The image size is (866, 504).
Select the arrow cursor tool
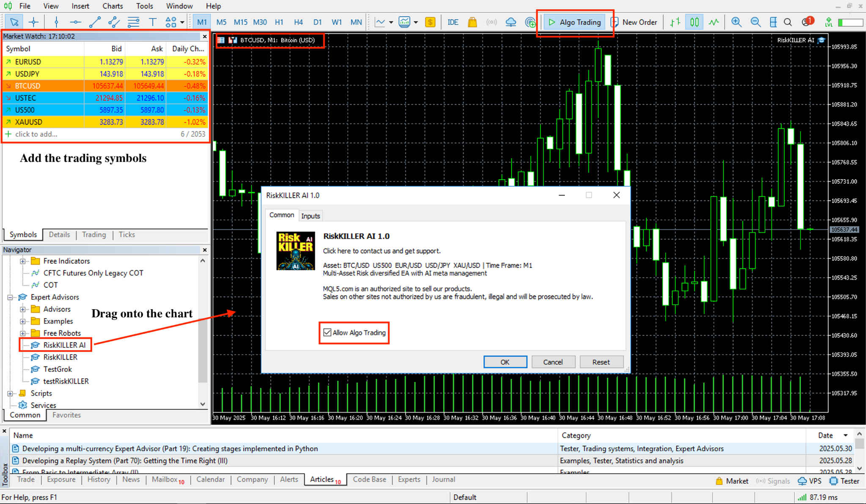(14, 22)
